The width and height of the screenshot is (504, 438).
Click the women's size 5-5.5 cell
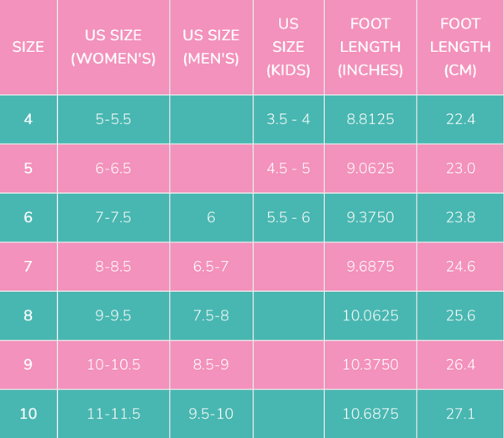point(113,119)
